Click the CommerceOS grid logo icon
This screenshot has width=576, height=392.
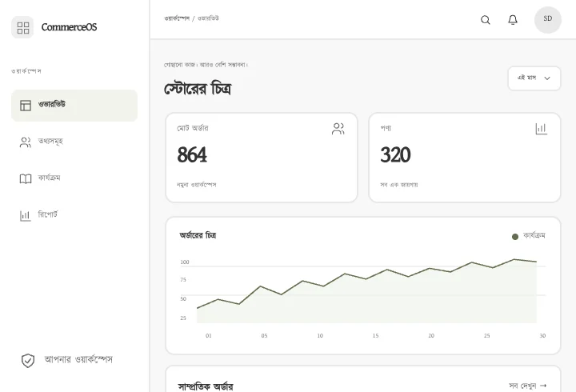[x=22, y=27]
